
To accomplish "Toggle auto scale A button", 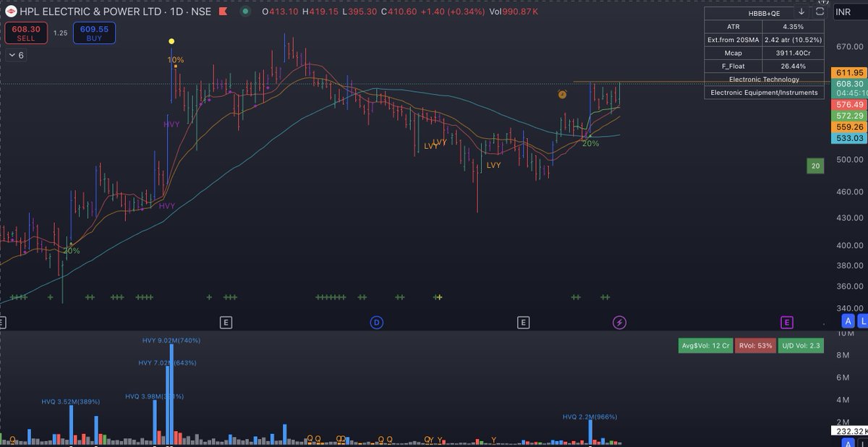I will coord(848,322).
